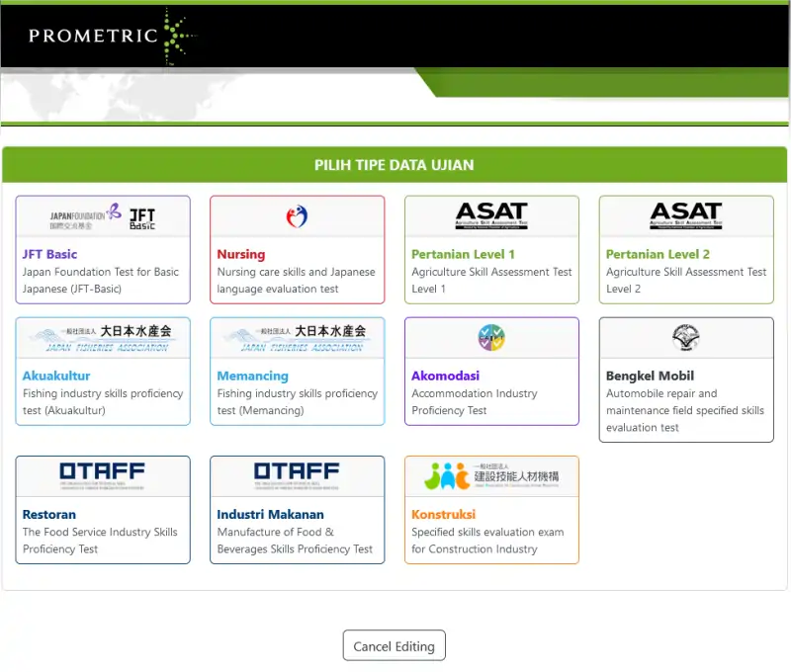The height and width of the screenshot is (672, 791).
Task: Click 'Agriculture Skill Assessment Test Level 1' text
Action: 491,281
